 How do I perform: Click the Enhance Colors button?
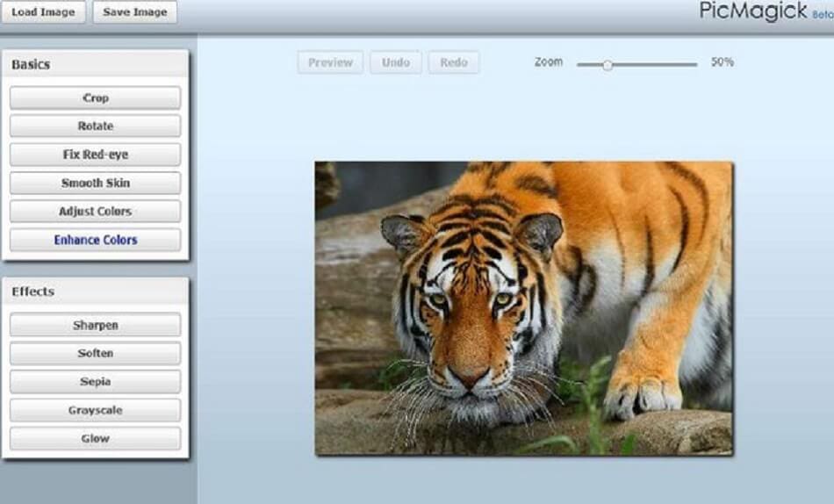coord(95,240)
